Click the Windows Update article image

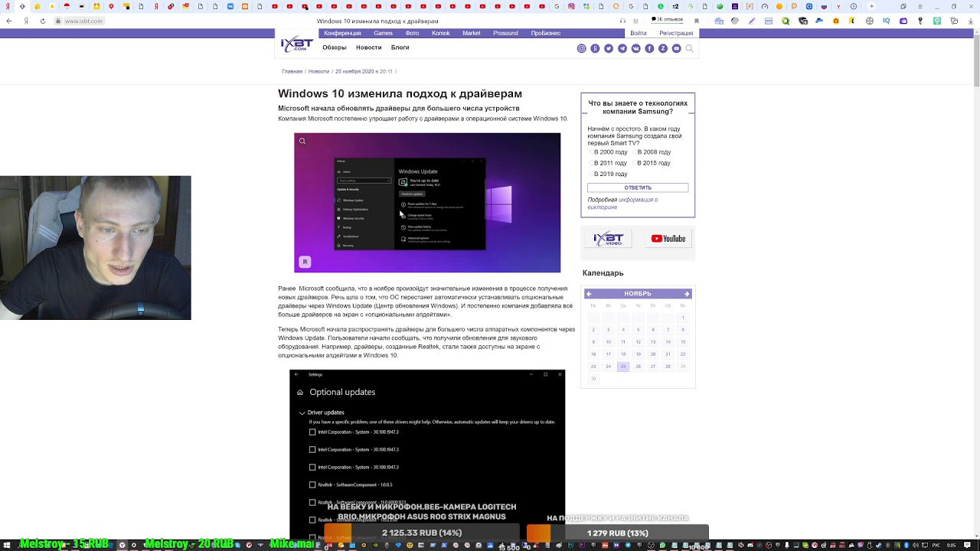427,203
